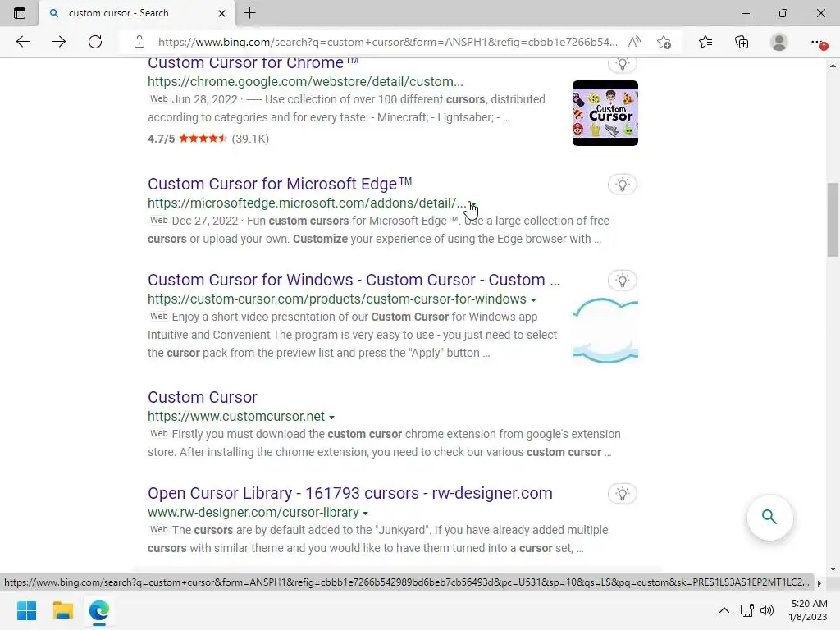Image resolution: width=840 pixels, height=630 pixels.
Task: Expand dropdown arrow next to custom-cursor.com URL
Action: (533, 300)
